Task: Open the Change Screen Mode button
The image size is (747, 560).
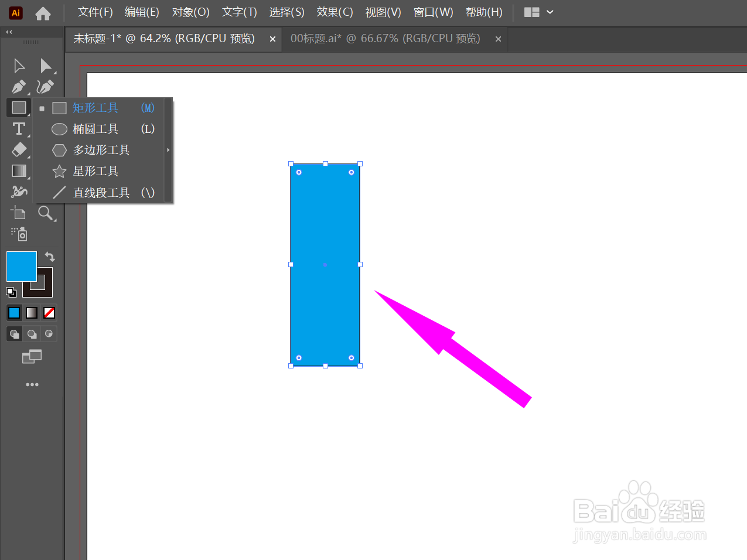Action: point(32,356)
